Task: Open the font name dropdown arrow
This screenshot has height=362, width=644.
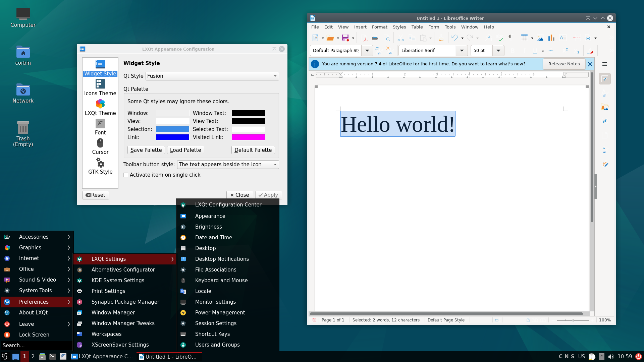Action: pos(462,51)
